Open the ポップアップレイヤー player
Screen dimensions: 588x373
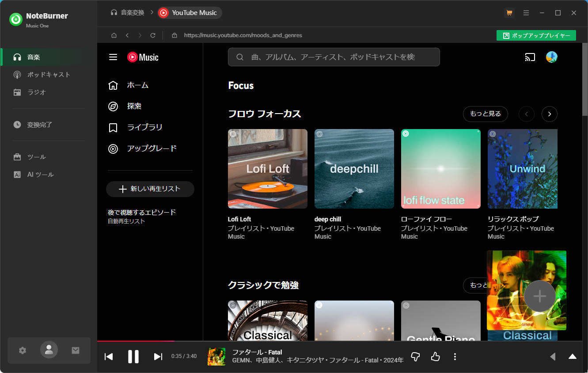click(x=536, y=35)
